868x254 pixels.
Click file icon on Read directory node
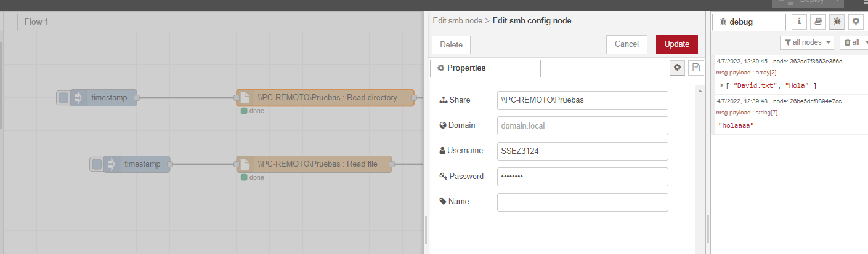[x=245, y=98]
